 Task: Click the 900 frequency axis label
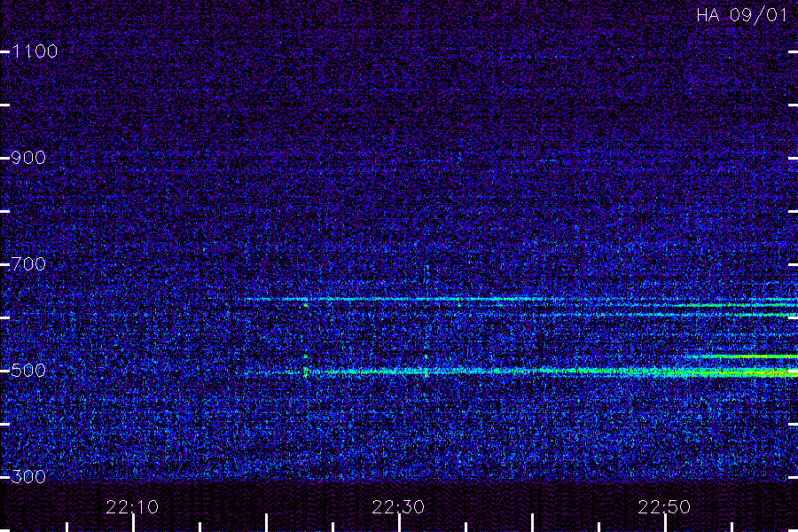tap(28, 157)
